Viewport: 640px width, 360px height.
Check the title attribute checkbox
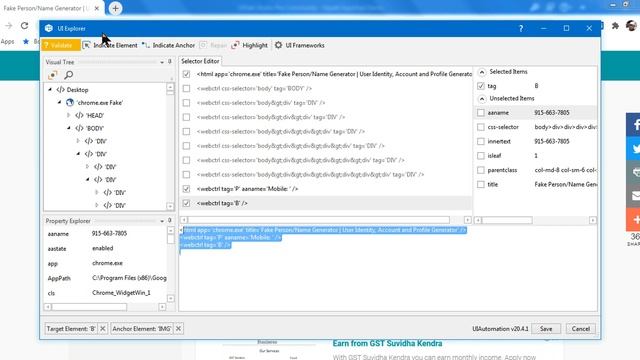(481, 184)
